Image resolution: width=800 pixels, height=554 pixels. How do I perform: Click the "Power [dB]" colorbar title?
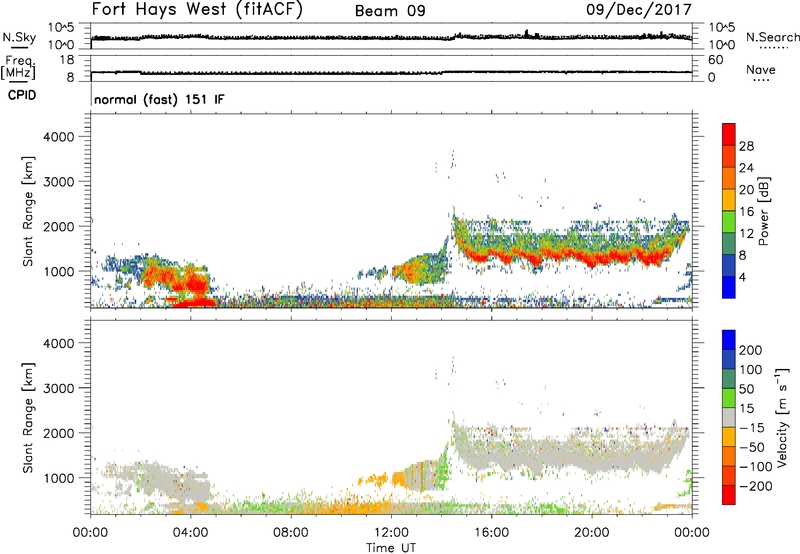(x=764, y=211)
